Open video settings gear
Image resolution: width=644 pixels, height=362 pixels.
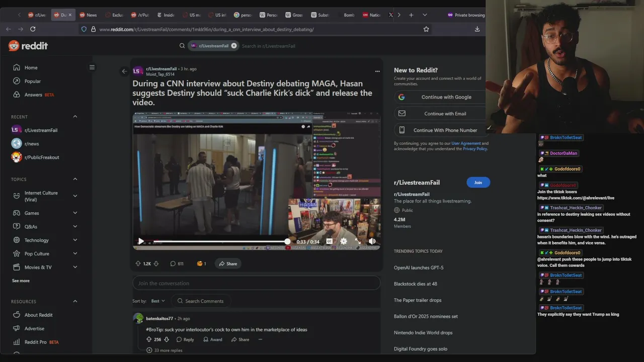[x=344, y=242]
